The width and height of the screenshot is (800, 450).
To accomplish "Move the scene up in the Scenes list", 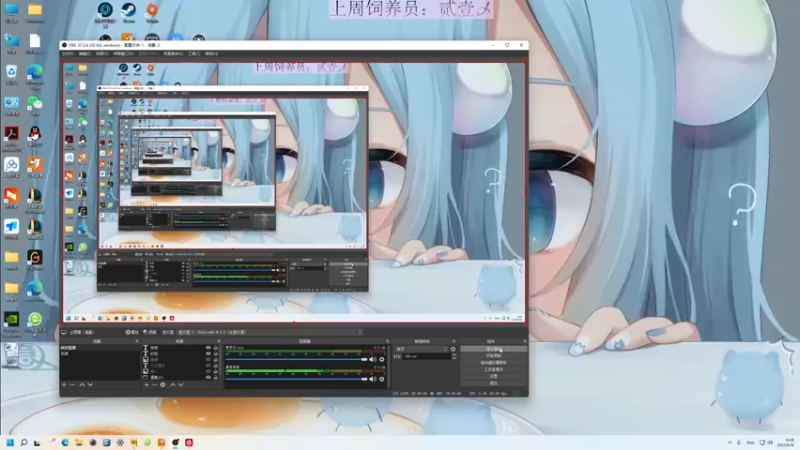I will [x=82, y=385].
